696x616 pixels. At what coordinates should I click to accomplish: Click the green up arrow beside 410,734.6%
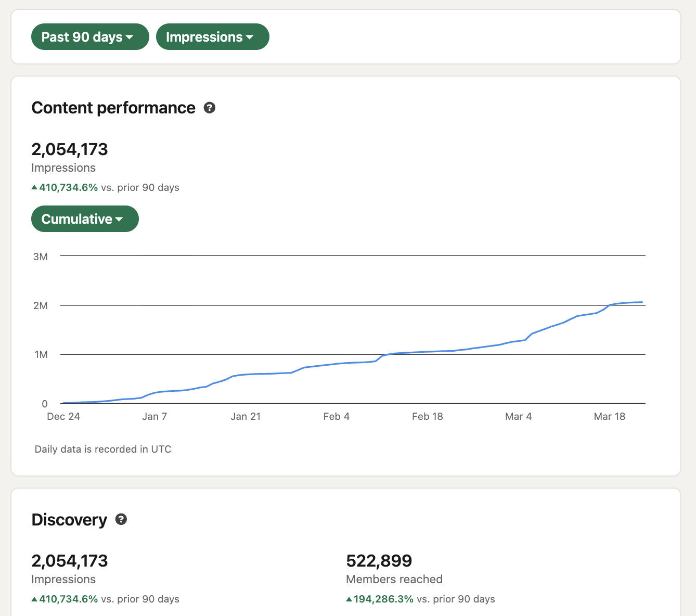(34, 187)
